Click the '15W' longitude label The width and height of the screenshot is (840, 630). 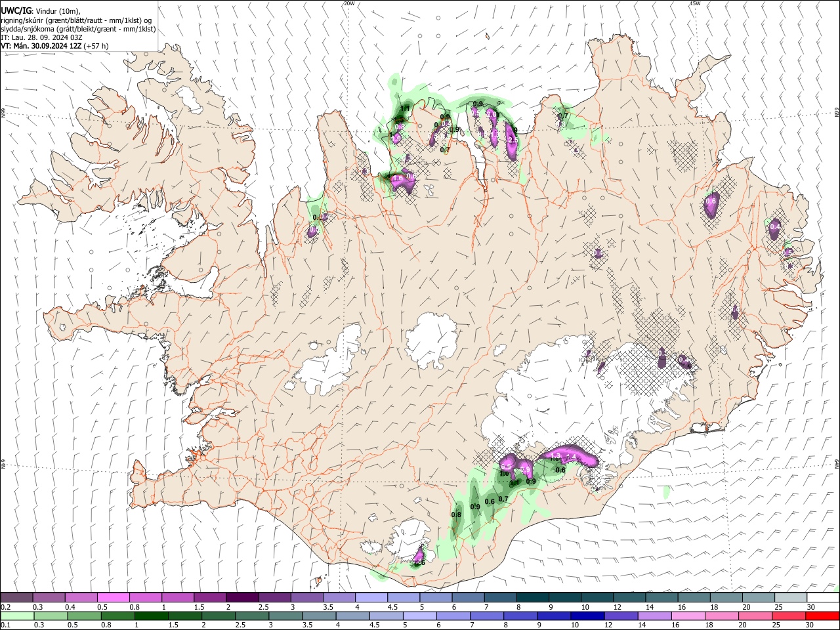click(695, 3)
